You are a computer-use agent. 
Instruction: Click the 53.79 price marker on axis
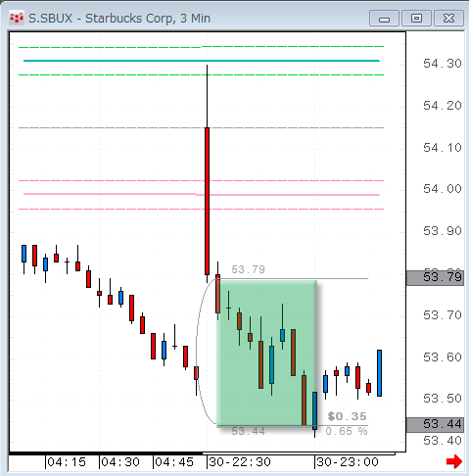click(435, 278)
